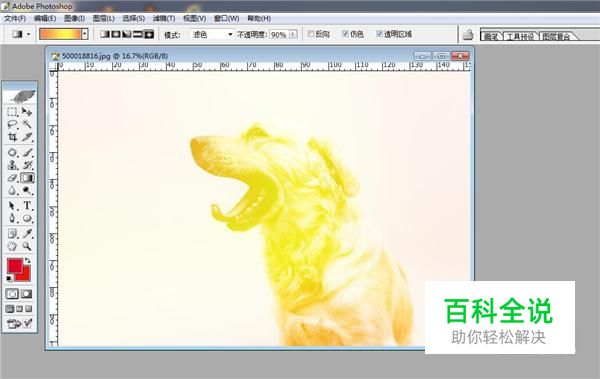Select the Blur tool
The image size is (600, 379).
[12, 190]
